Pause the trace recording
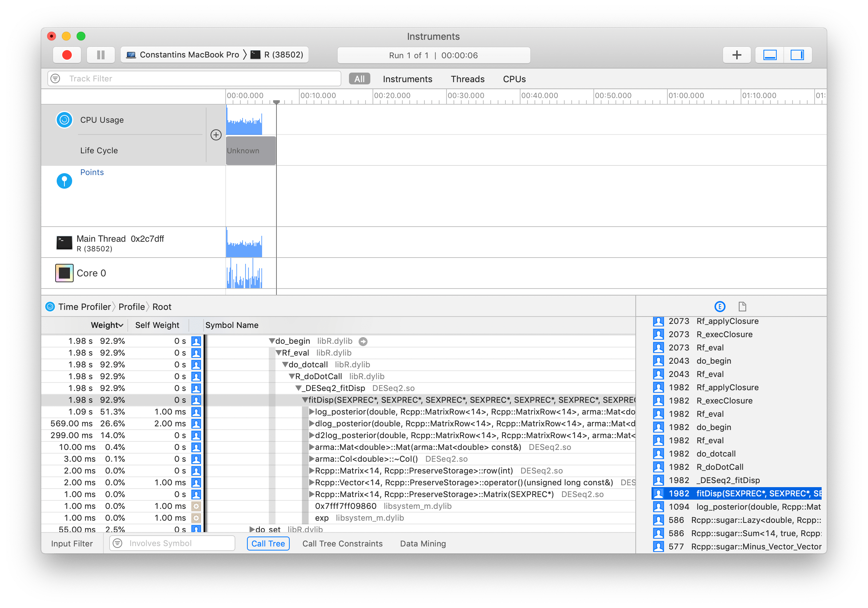This screenshot has width=868, height=608. click(100, 55)
